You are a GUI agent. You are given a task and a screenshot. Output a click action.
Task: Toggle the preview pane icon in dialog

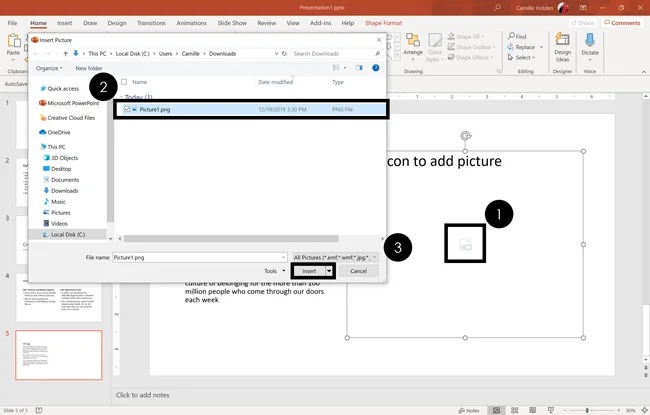pyautogui.click(x=359, y=68)
